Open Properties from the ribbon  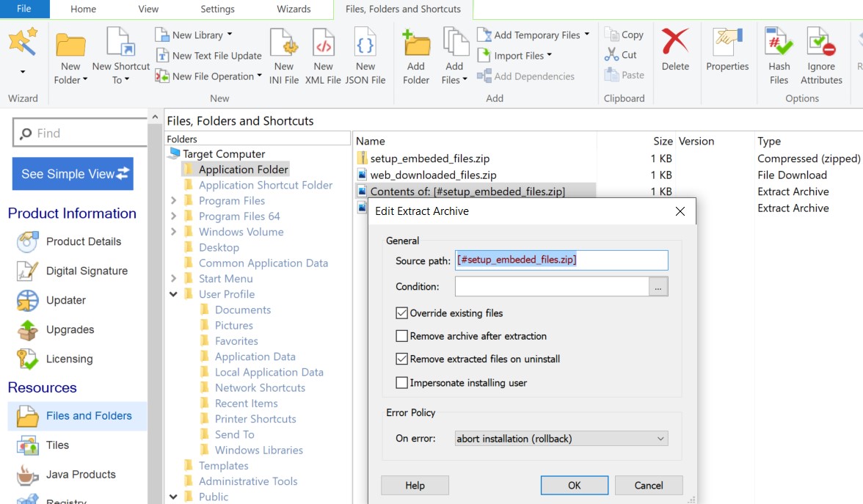point(727,44)
